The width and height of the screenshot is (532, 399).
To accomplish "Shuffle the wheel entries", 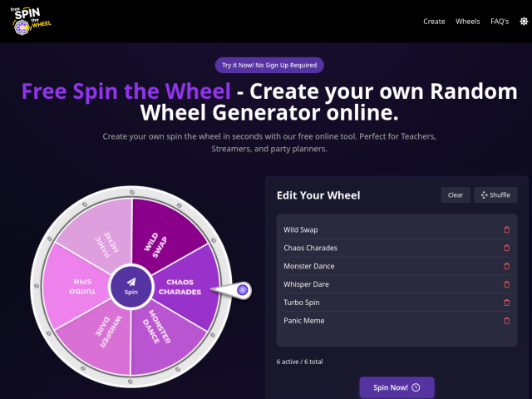I will [x=495, y=195].
